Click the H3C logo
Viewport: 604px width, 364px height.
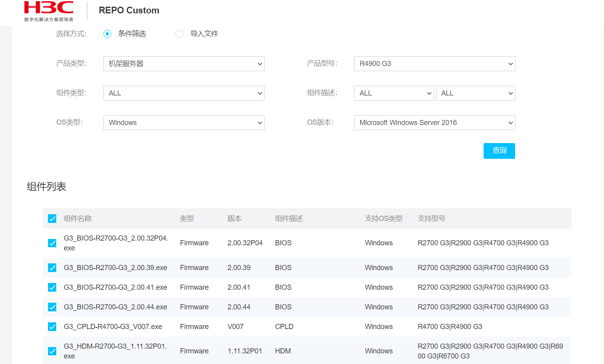(x=49, y=11)
